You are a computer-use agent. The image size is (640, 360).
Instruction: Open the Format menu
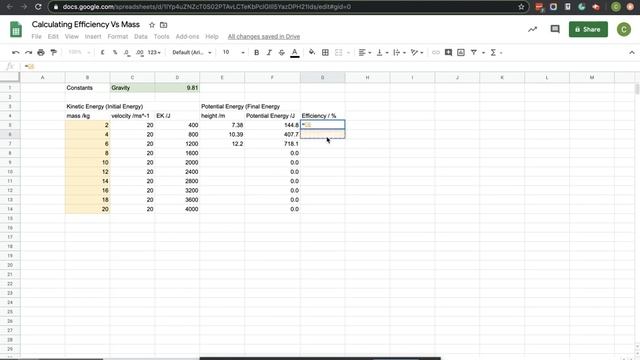[118, 37]
